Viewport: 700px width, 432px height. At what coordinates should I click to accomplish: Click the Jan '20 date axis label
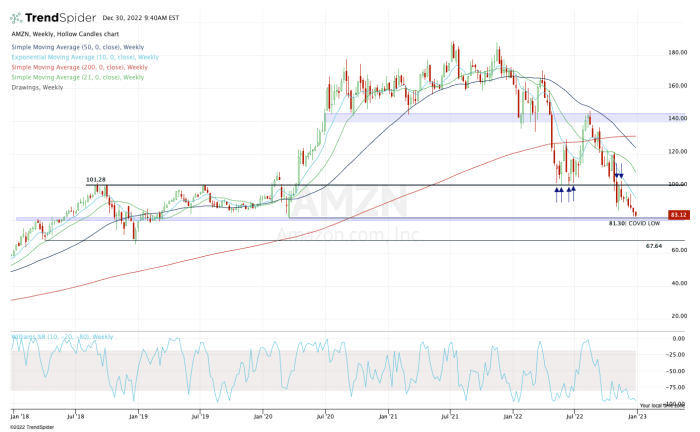click(x=263, y=417)
